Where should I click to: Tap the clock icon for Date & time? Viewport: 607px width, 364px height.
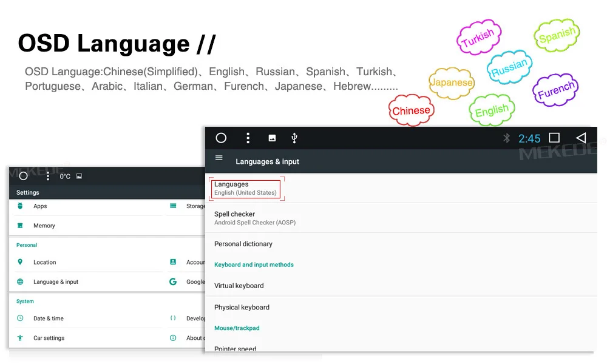20,318
